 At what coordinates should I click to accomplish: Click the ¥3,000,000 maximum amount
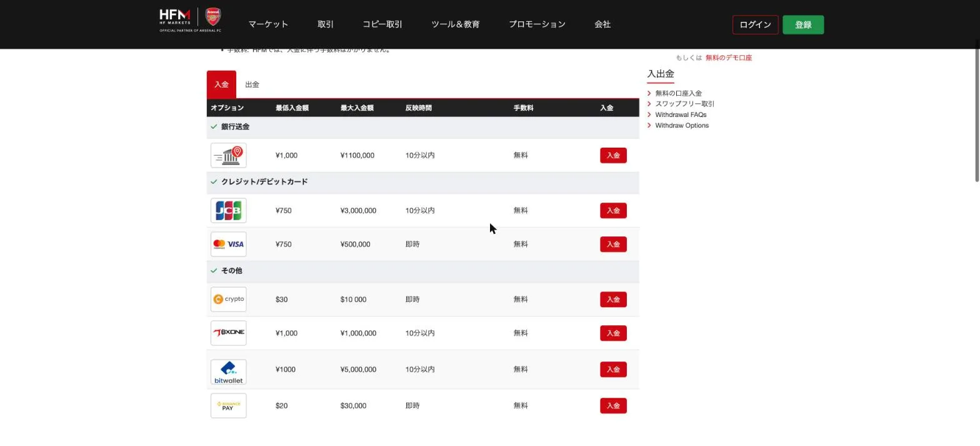[358, 211]
